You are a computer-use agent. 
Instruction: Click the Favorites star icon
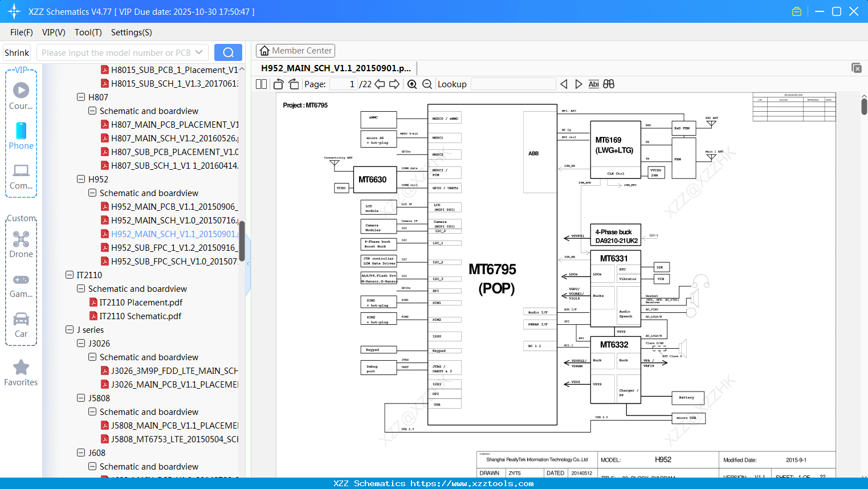click(x=21, y=368)
